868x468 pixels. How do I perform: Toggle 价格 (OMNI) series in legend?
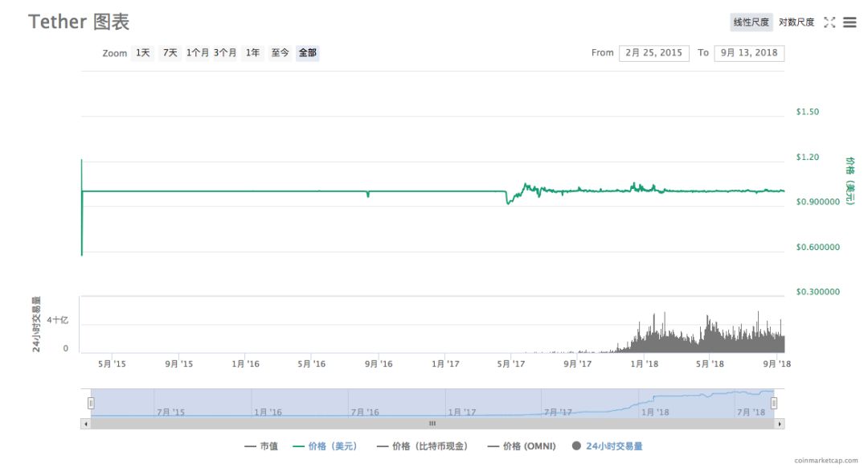coord(522,445)
